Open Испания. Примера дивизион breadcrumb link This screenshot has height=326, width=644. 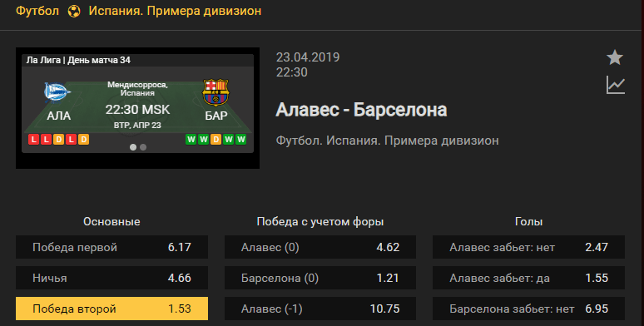[x=175, y=11]
